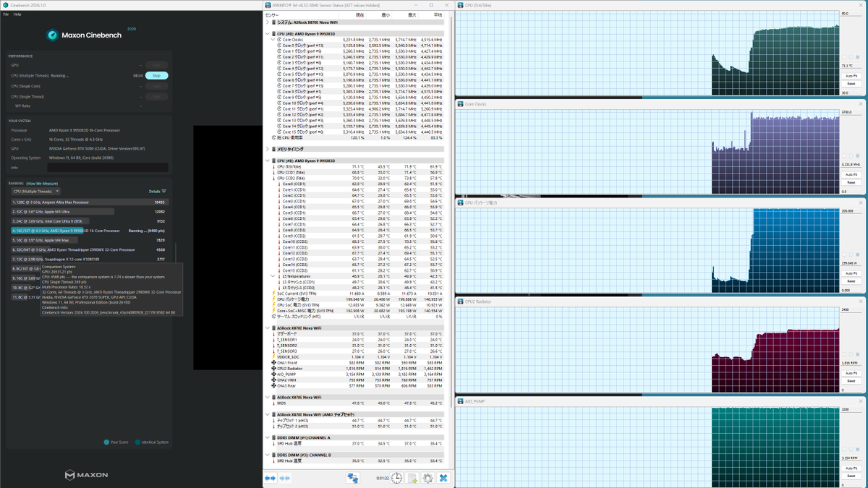Click the MOS temperature sensor row
The image size is (868, 488).
[357, 403]
